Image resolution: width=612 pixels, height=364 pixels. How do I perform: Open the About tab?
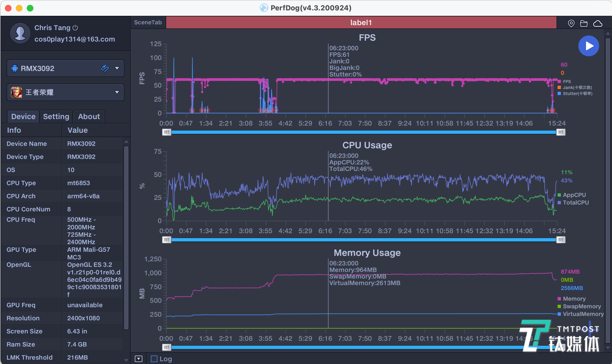pos(89,117)
